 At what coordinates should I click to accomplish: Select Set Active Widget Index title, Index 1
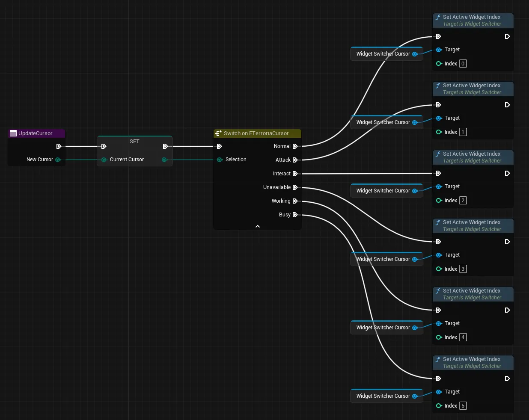tap(472, 86)
